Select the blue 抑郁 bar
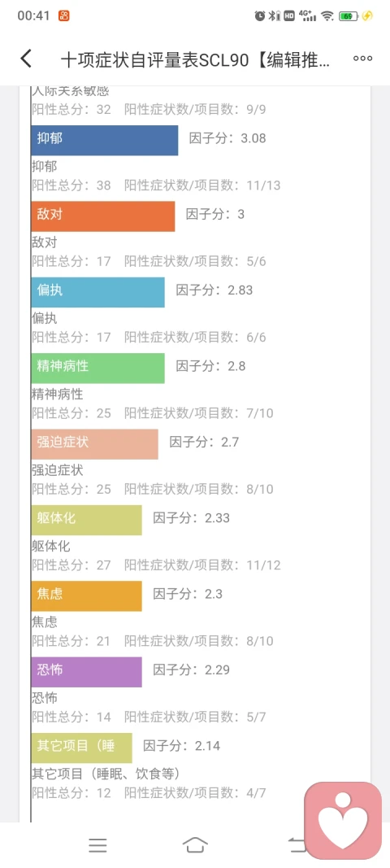 coord(105,140)
